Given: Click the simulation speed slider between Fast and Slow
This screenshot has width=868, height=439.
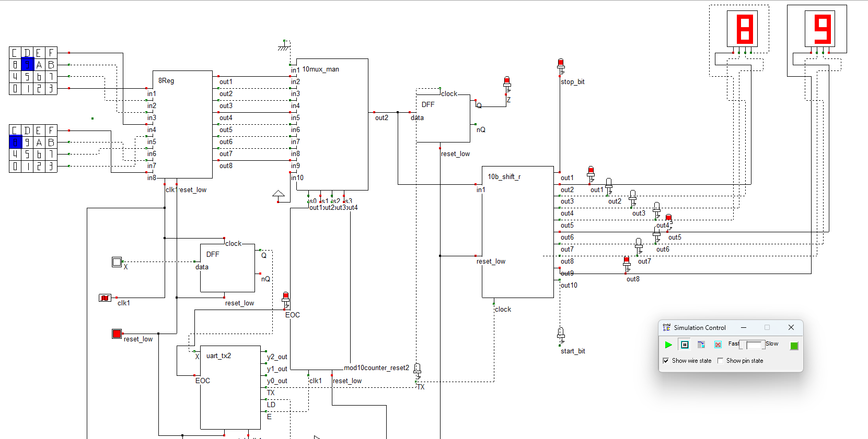Looking at the screenshot, I should (753, 345).
